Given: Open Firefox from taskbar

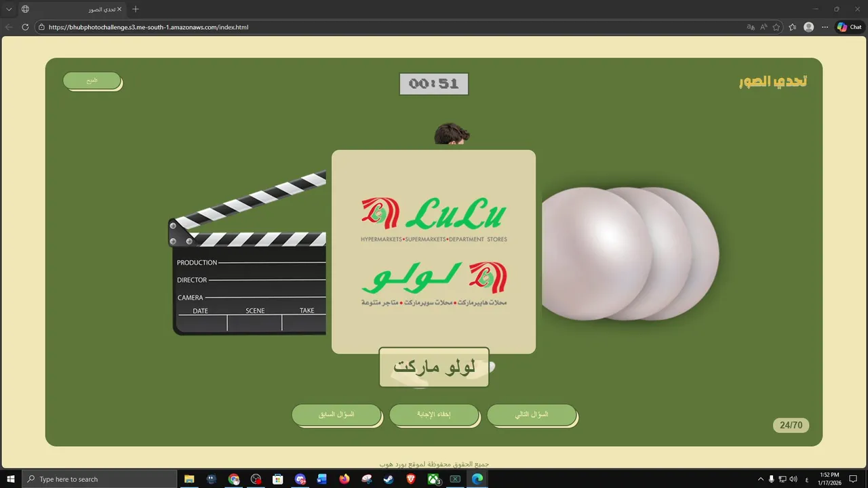Looking at the screenshot, I should click(x=344, y=479).
